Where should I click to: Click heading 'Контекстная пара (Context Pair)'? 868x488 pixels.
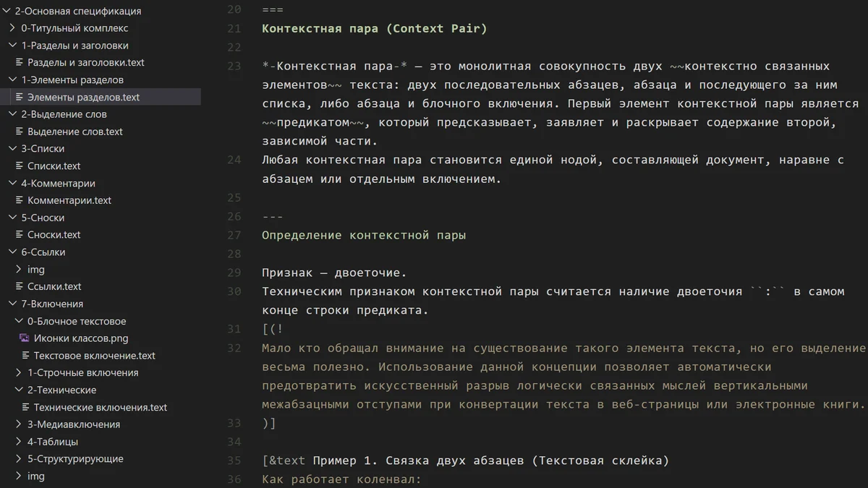375,29
